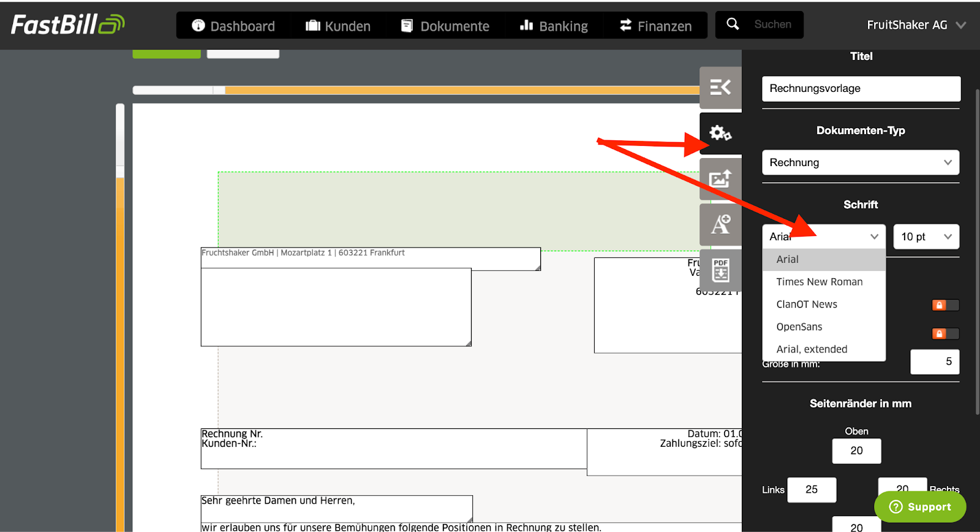Choose ClanOT News font

tap(824, 305)
